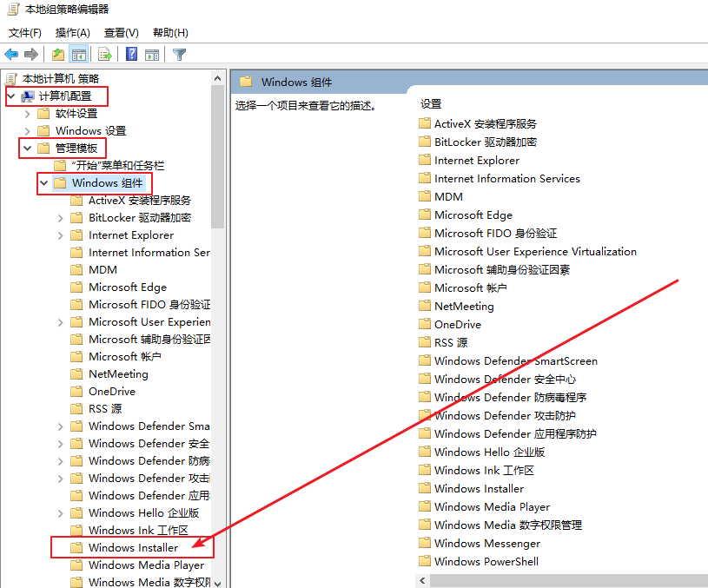The height and width of the screenshot is (588, 708).
Task: Click the Up one level folder icon
Action: pyautogui.click(x=58, y=55)
